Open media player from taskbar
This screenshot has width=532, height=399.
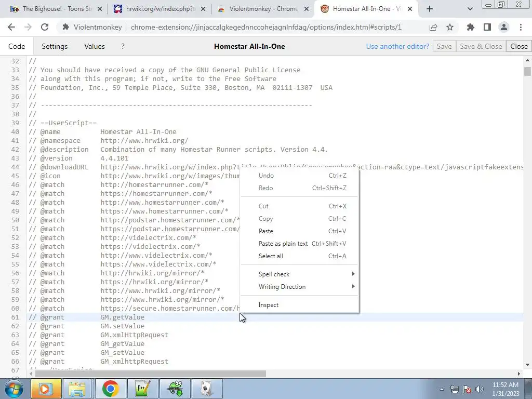click(46, 389)
